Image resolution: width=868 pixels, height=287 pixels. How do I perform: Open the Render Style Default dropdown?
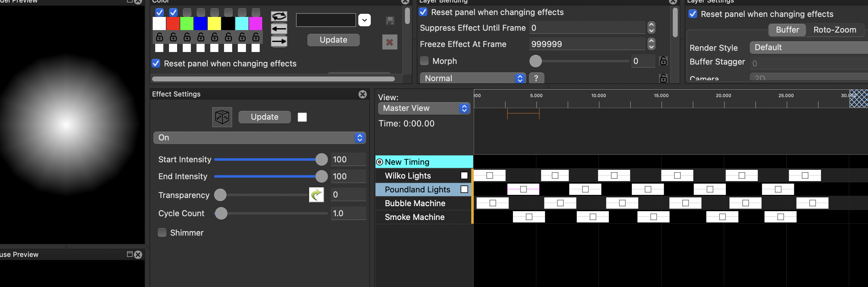pos(809,48)
